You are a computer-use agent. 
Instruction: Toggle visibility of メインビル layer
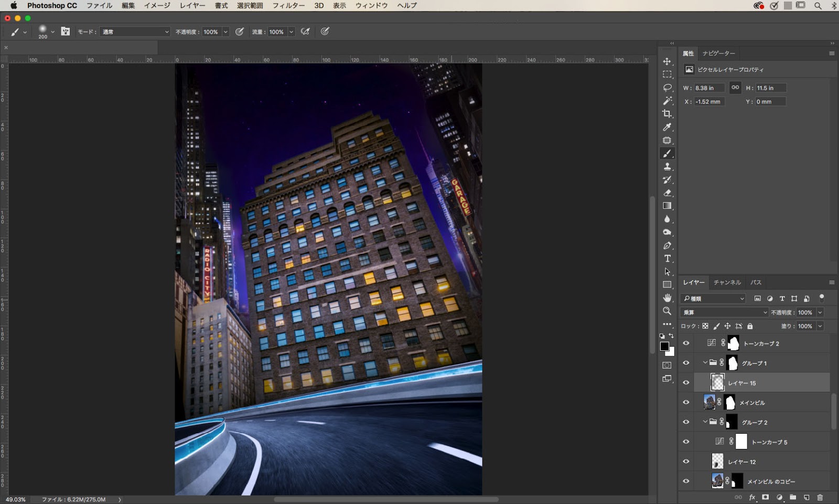click(686, 403)
